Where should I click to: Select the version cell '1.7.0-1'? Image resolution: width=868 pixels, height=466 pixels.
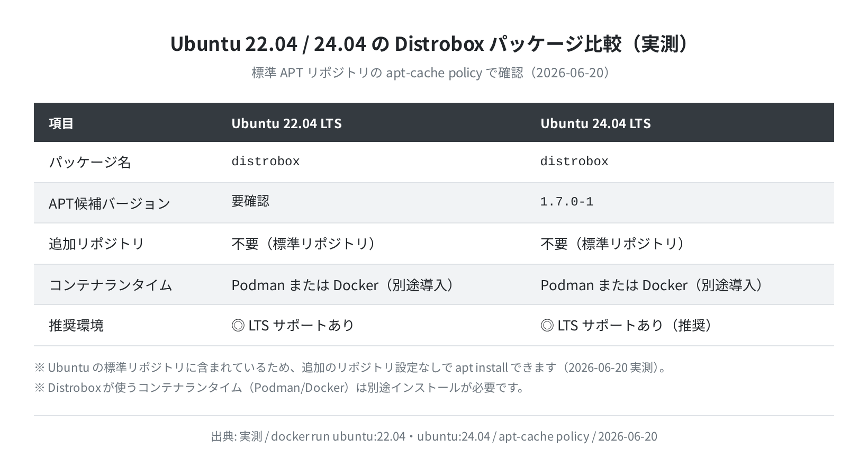click(x=567, y=202)
